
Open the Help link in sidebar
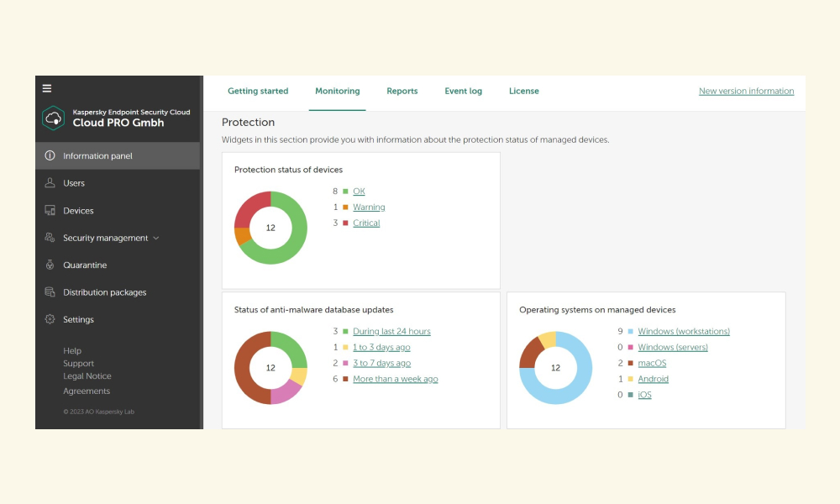[x=72, y=351]
